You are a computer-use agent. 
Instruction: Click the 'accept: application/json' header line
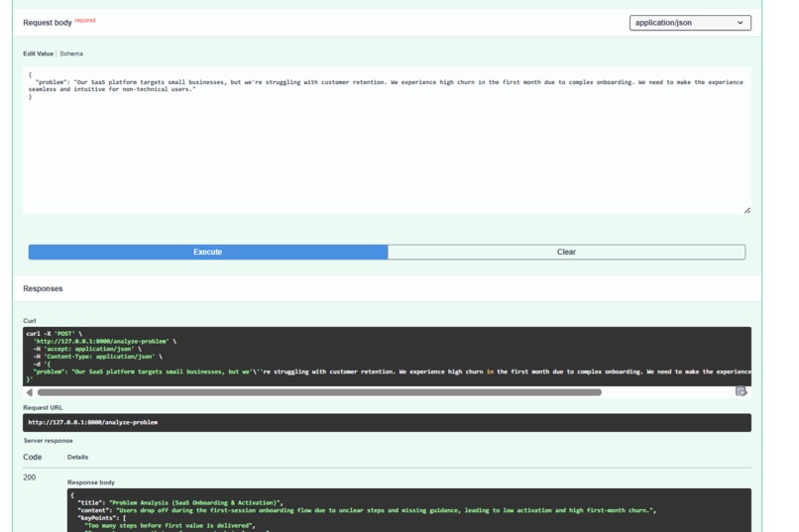coord(87,350)
